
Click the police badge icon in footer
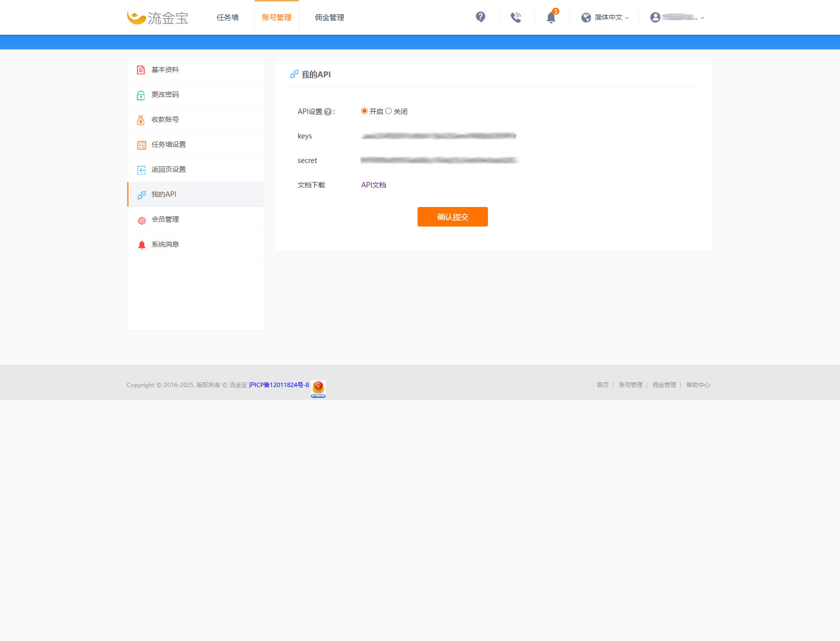(318, 389)
